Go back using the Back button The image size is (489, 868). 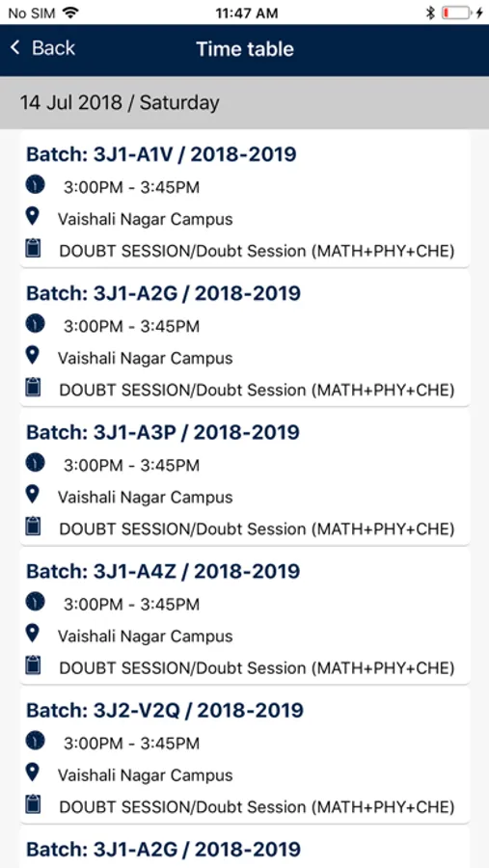pos(42,48)
